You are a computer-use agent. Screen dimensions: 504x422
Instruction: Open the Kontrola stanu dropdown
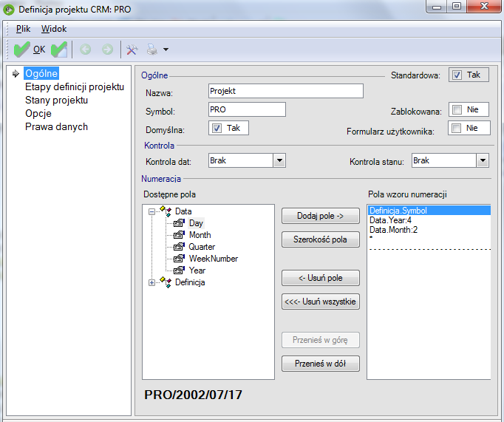click(x=483, y=160)
